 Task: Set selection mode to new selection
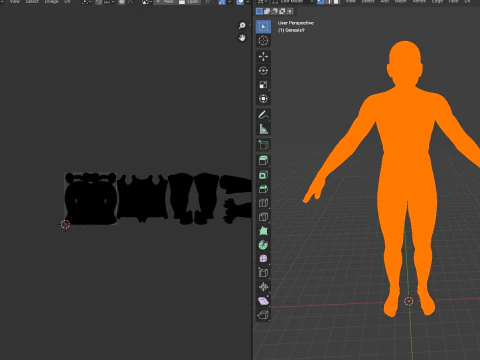[x=259, y=12]
